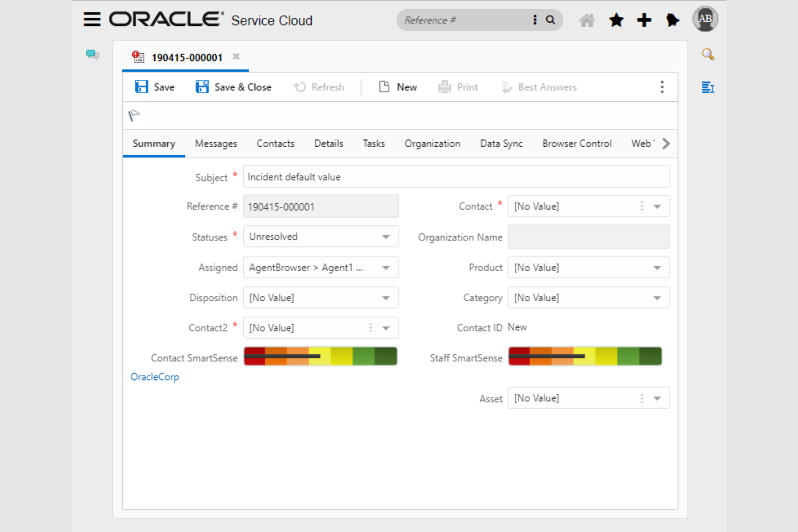Open the toolbar overflow kebab menu
798x532 pixels.
[662, 87]
